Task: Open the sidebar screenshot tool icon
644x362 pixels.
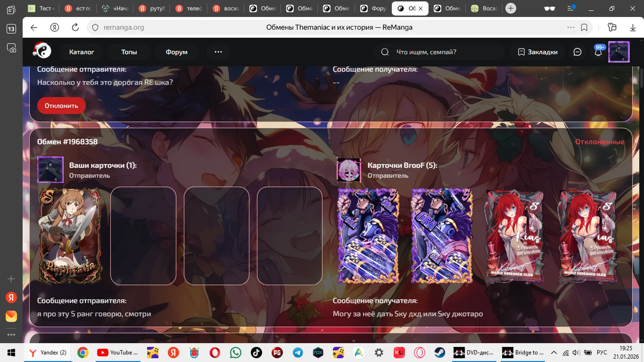Action: (x=11, y=48)
